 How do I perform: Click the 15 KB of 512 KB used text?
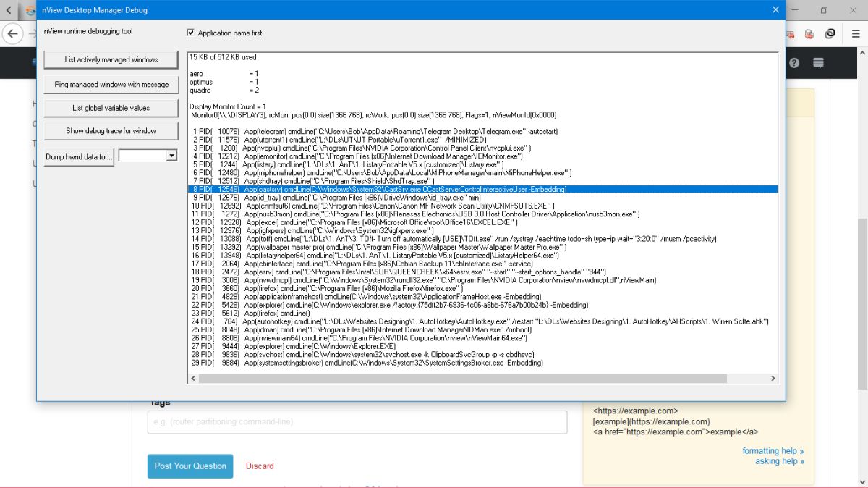click(223, 57)
